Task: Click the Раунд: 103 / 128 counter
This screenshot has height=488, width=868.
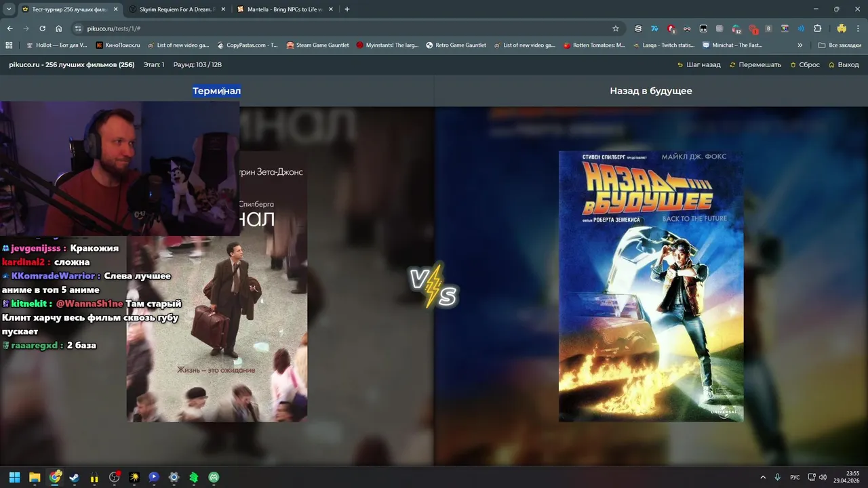Action: pos(197,65)
